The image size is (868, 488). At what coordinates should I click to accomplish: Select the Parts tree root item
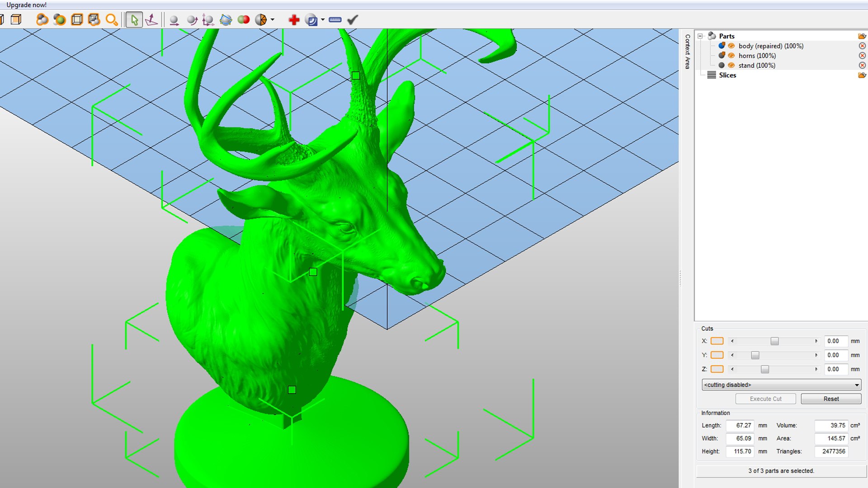(726, 36)
